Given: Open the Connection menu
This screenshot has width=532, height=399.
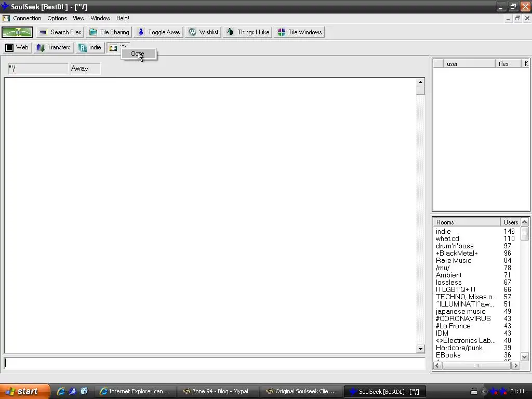Looking at the screenshot, I should 27,18.
